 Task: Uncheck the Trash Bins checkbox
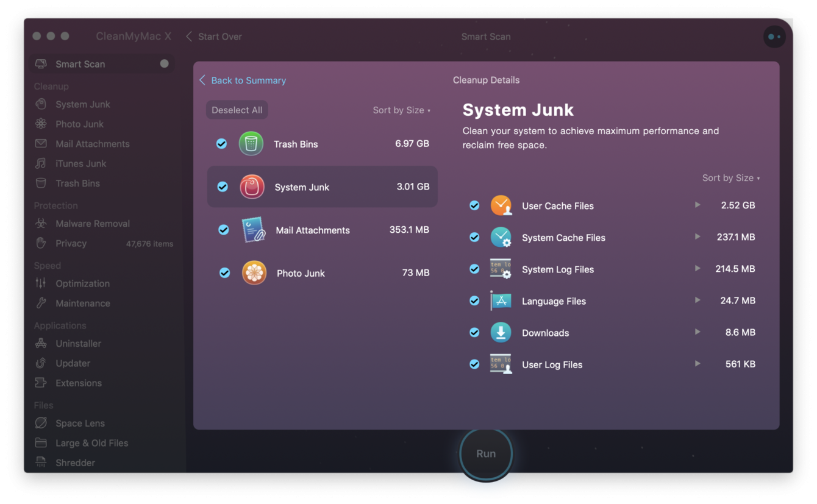tap(221, 144)
